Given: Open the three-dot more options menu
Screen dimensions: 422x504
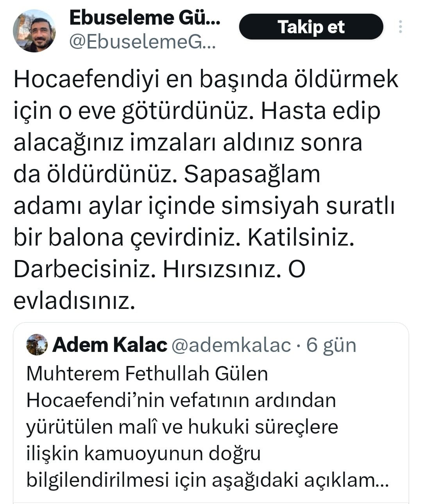Looking at the screenshot, I should tap(400, 27).
